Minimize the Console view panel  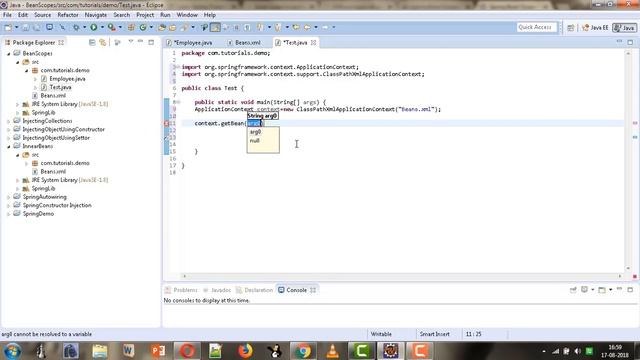coord(619,289)
